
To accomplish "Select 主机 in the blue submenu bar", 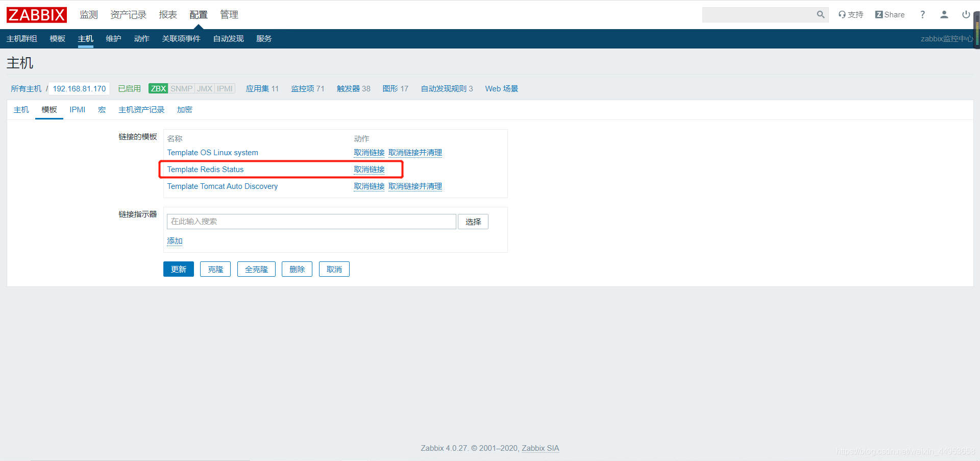I will (86, 39).
